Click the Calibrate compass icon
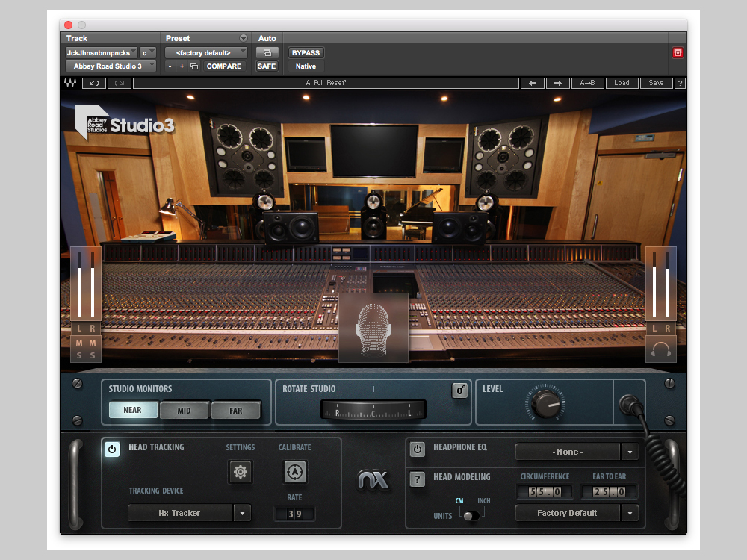 (x=294, y=472)
